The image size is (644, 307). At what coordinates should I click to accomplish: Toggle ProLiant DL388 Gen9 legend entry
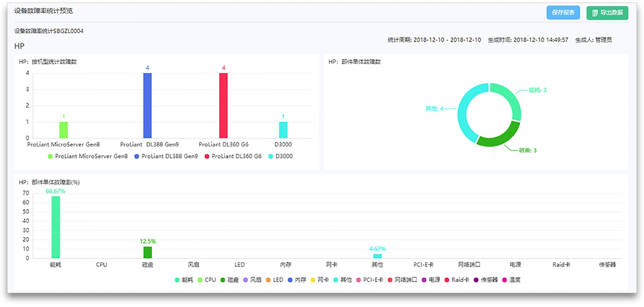point(166,156)
